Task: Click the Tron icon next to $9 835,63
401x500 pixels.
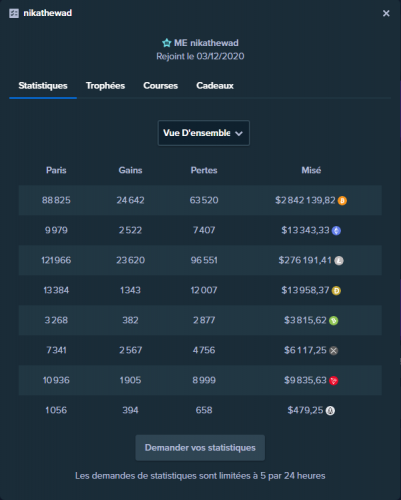Action: pos(334,381)
